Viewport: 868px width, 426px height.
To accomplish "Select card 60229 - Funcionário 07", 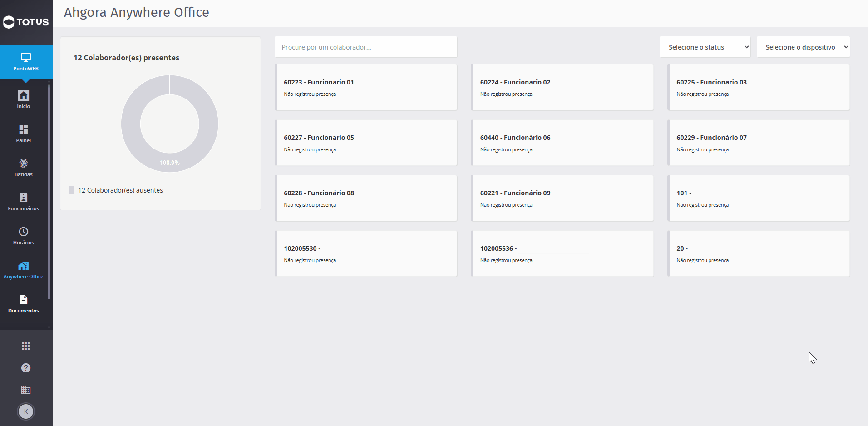I will click(x=759, y=143).
